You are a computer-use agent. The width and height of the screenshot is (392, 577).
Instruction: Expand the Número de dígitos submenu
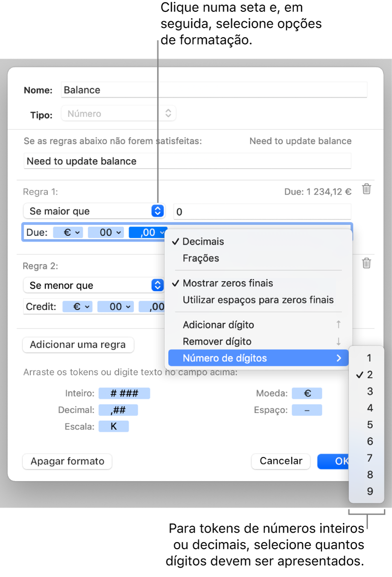(x=258, y=358)
